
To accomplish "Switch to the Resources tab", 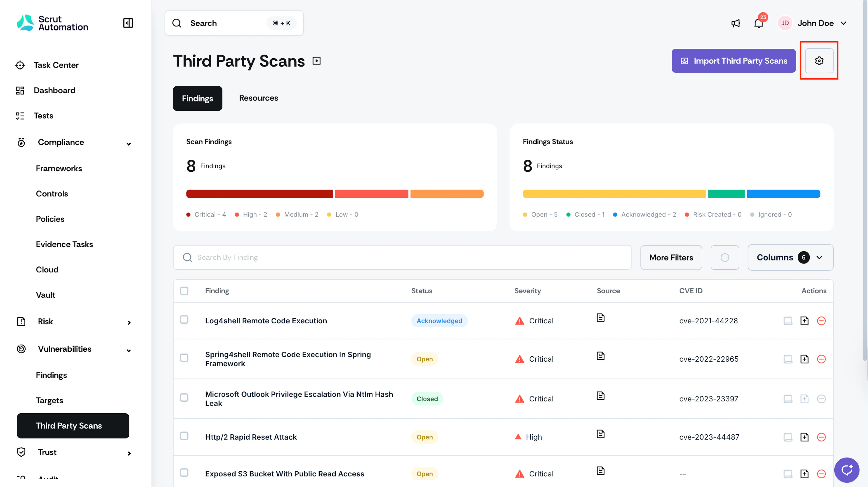I will (258, 98).
